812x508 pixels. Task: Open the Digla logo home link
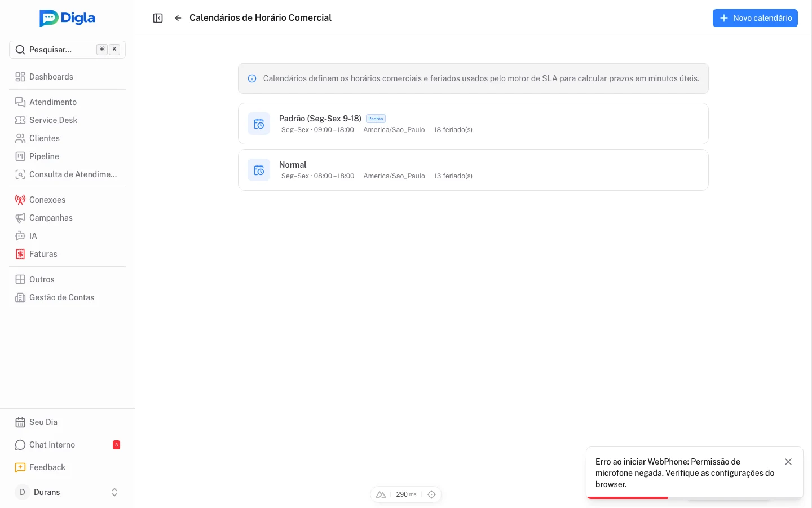[68, 18]
